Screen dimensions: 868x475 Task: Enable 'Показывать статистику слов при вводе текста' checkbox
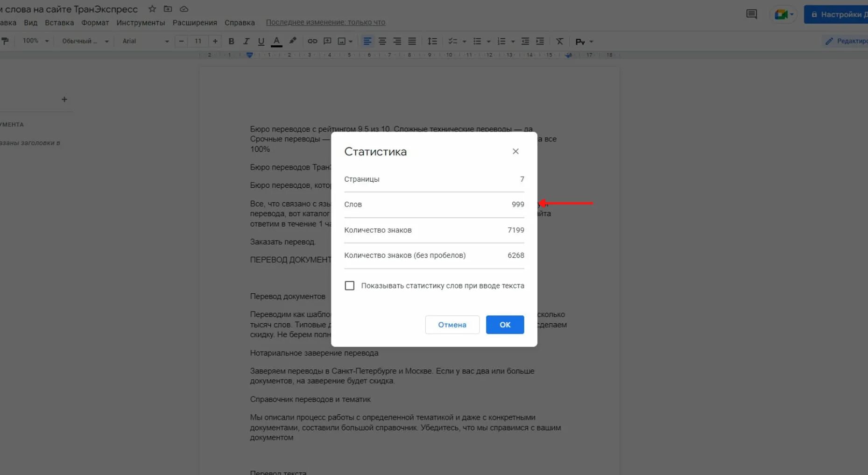pyautogui.click(x=350, y=285)
